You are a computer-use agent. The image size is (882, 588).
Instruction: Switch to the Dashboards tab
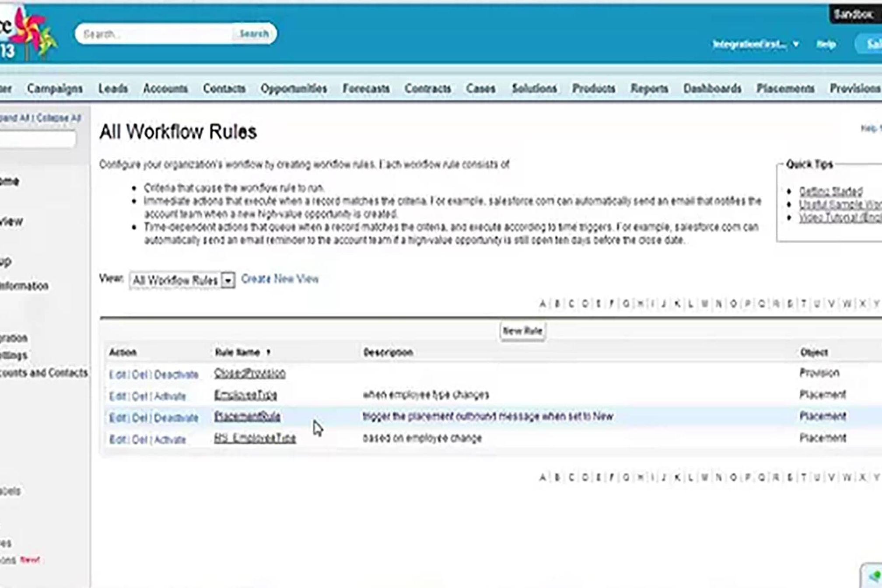712,88
